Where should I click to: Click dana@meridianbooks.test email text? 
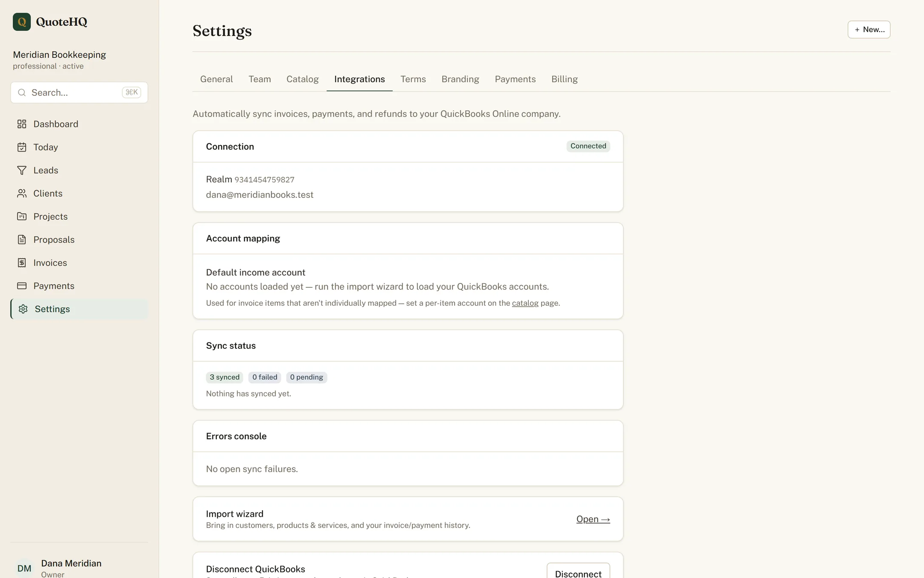260,195
